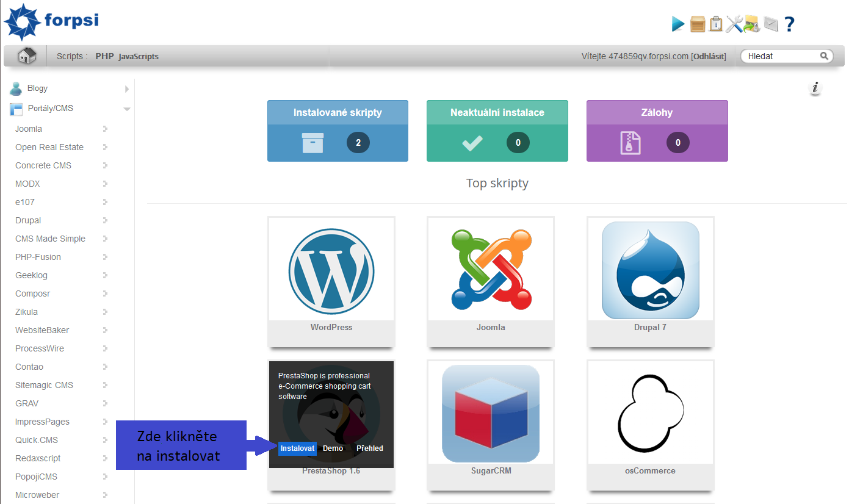Open the clipboard task list icon

(716, 24)
